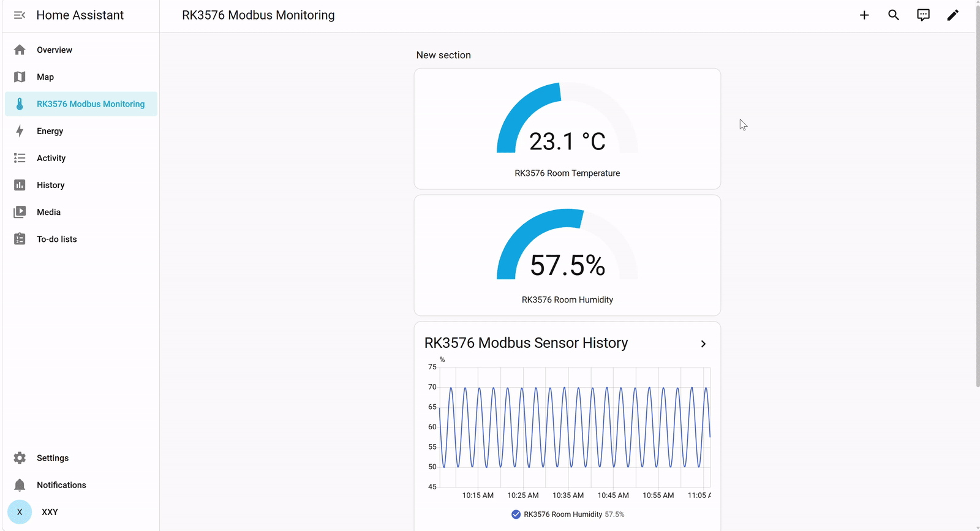Open the Activity menu item

(x=81, y=158)
